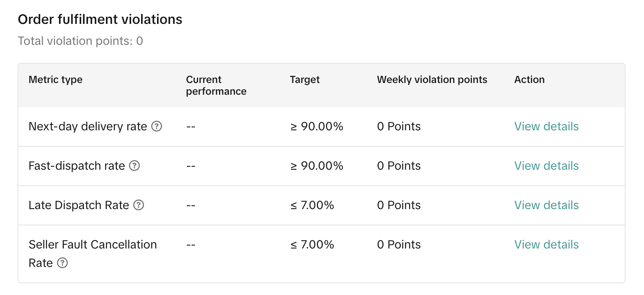
Task: Click the Weekly violation points column header
Action: (432, 80)
